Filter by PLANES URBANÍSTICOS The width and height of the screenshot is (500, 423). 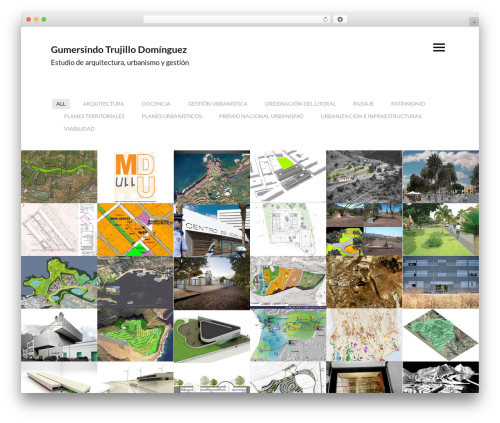coord(172,116)
